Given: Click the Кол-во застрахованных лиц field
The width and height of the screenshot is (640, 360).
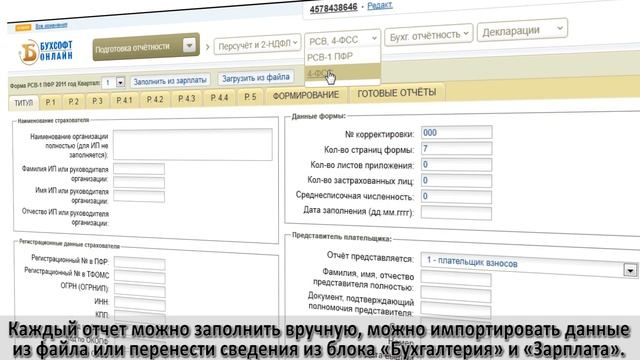Looking at the screenshot, I should coord(456,180).
